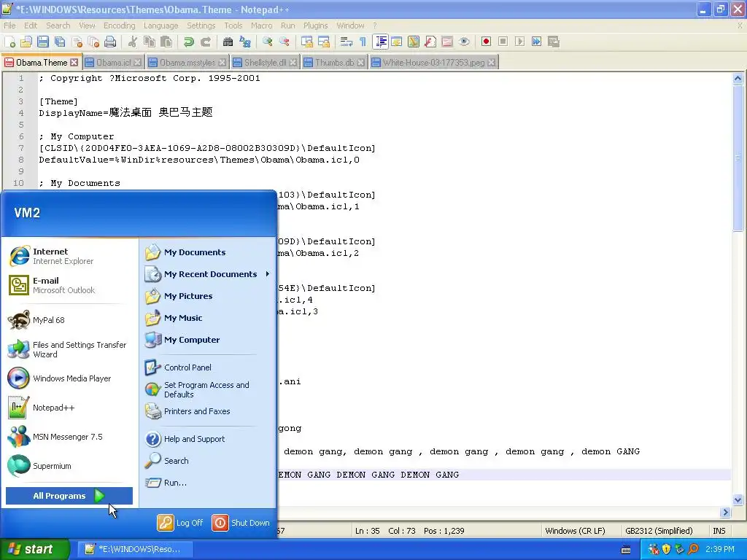This screenshot has height=560, width=747.
Task: Create a new file from the toolbar
Action: tap(9, 42)
